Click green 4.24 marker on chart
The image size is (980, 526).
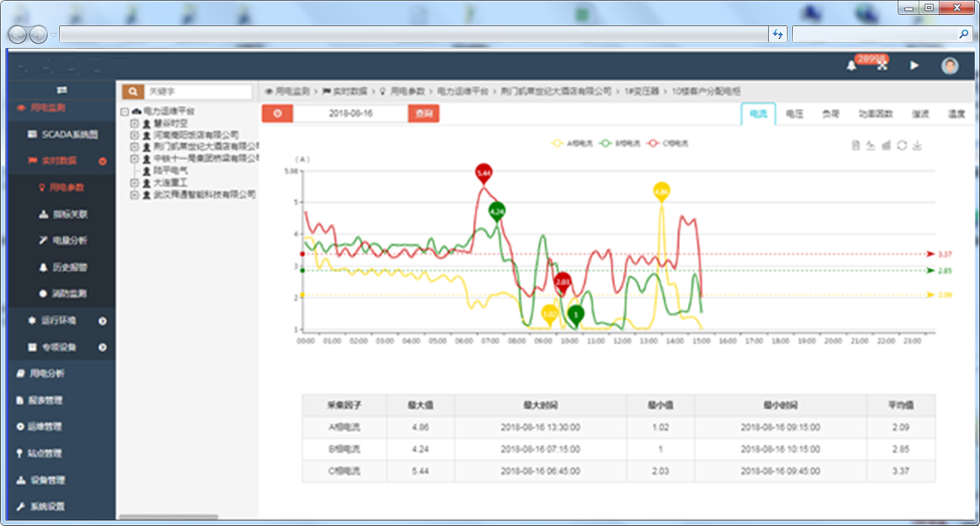pyautogui.click(x=496, y=212)
